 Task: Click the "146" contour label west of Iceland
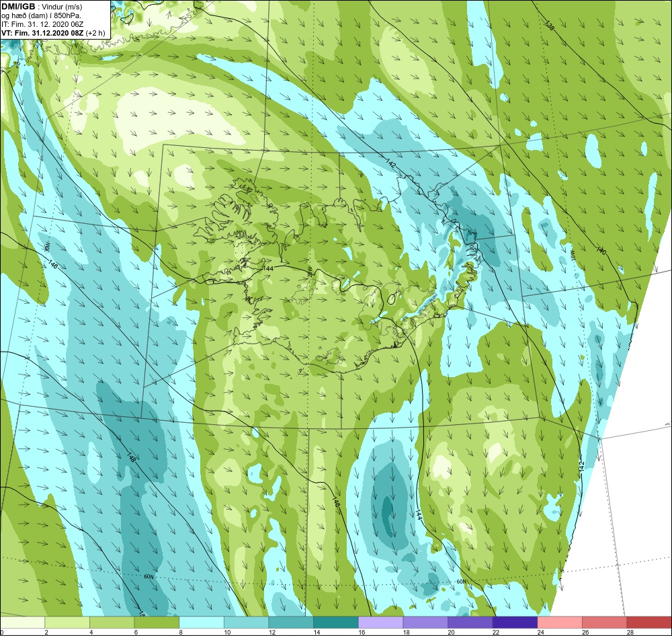(x=54, y=265)
